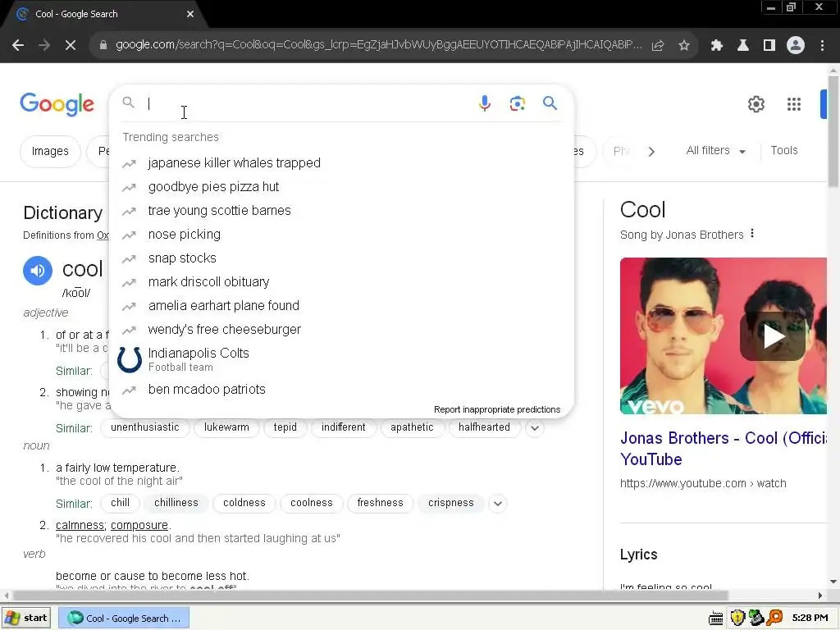Viewport: 840px width, 630px height.
Task: Open more options next to Song by Jonas Brothers
Action: click(x=752, y=234)
